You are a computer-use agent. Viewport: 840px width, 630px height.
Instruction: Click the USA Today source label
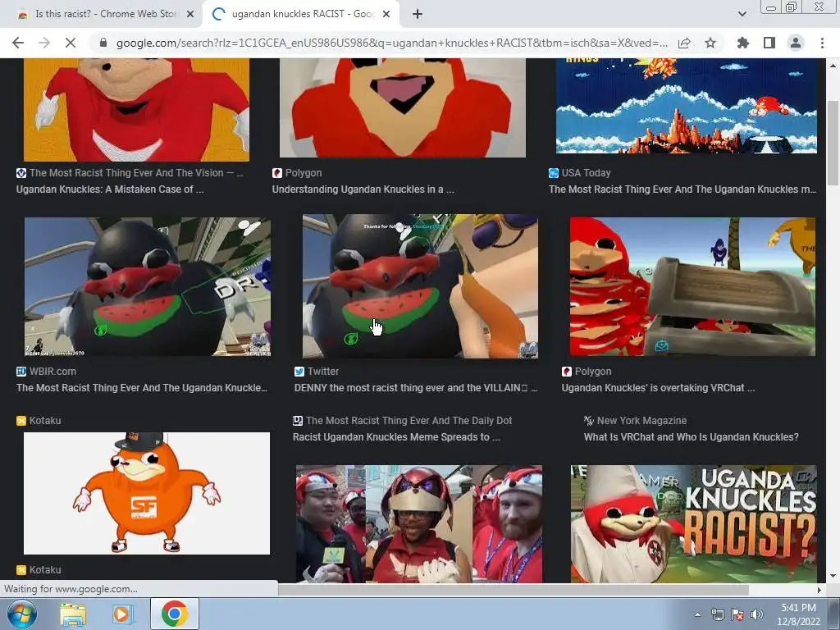(586, 173)
